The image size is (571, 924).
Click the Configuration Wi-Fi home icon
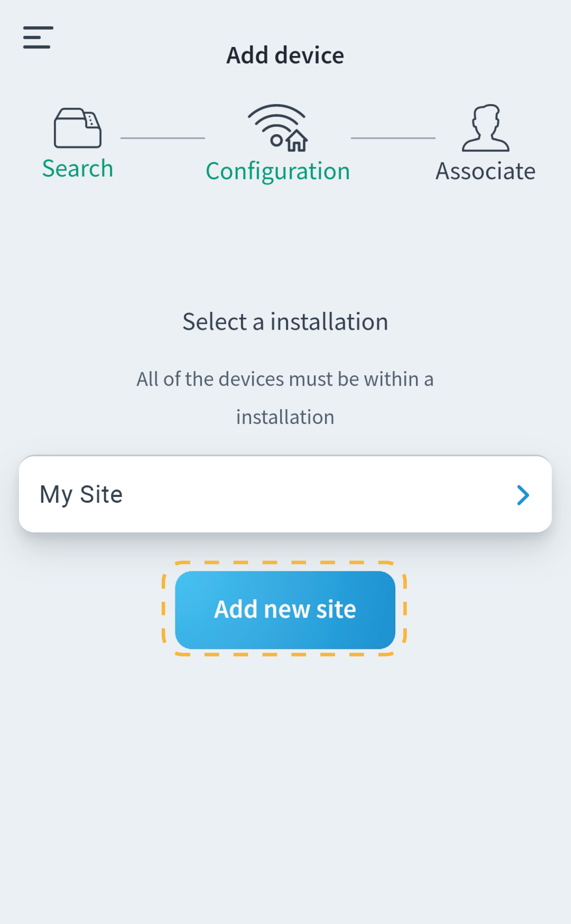277,128
